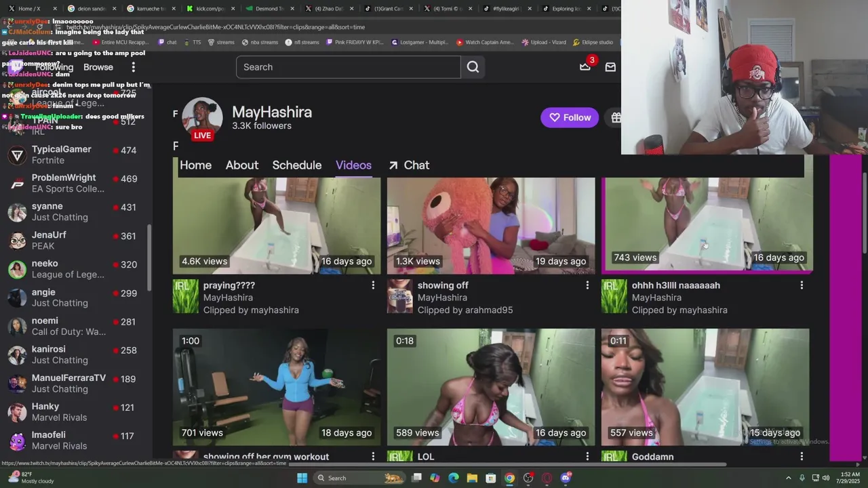Click IRL category icon beside 'praying????'
Screen dimensions: 868x488
pyautogui.click(x=186, y=296)
